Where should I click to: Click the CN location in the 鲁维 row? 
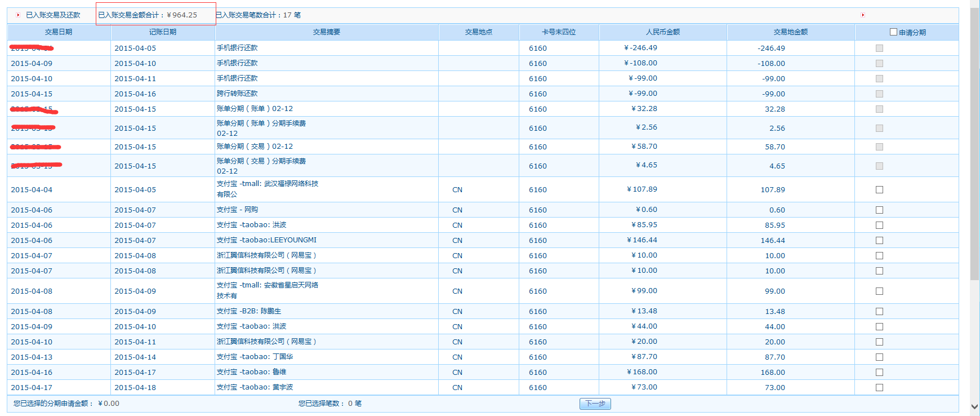tap(457, 373)
